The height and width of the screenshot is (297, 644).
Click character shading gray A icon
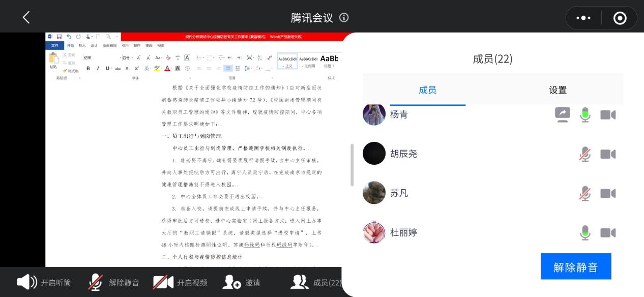click(x=178, y=68)
